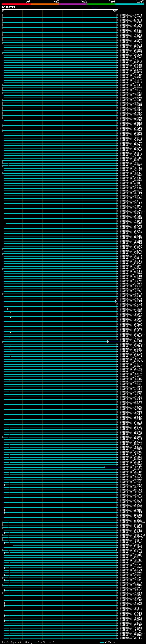Screen dimensions: 146x644
Task: Select the UniRef100_Q74ZU1 label
Action: point(131,635)
